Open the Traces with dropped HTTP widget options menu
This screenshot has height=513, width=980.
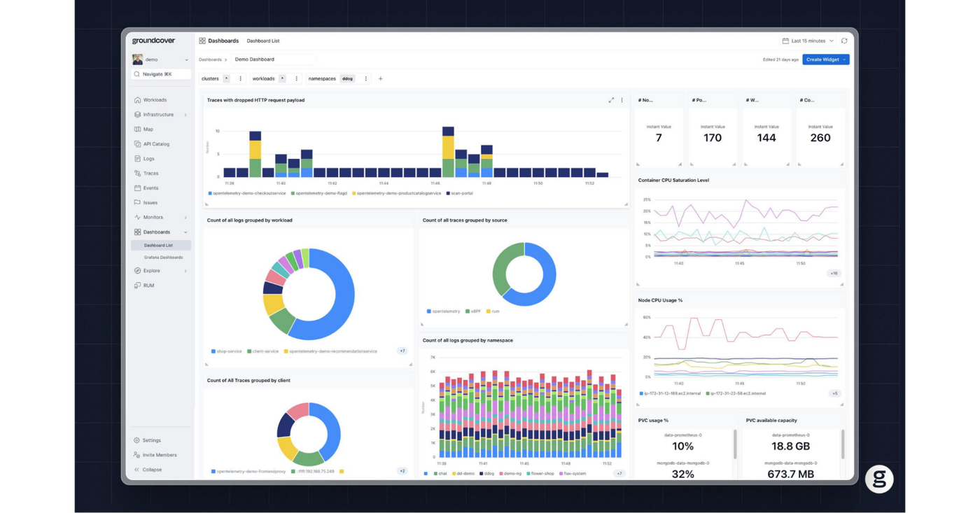[622, 100]
